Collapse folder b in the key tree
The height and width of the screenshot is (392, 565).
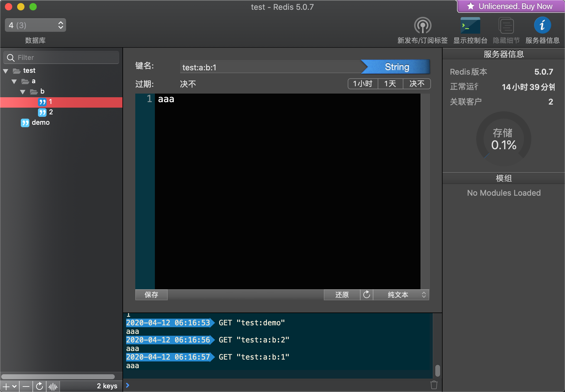(23, 92)
